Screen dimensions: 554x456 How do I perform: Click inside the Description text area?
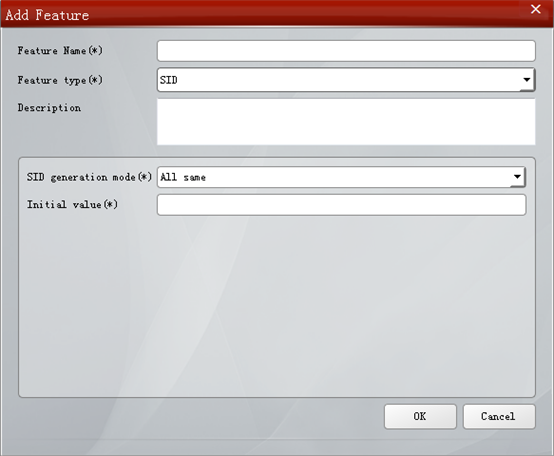point(346,122)
